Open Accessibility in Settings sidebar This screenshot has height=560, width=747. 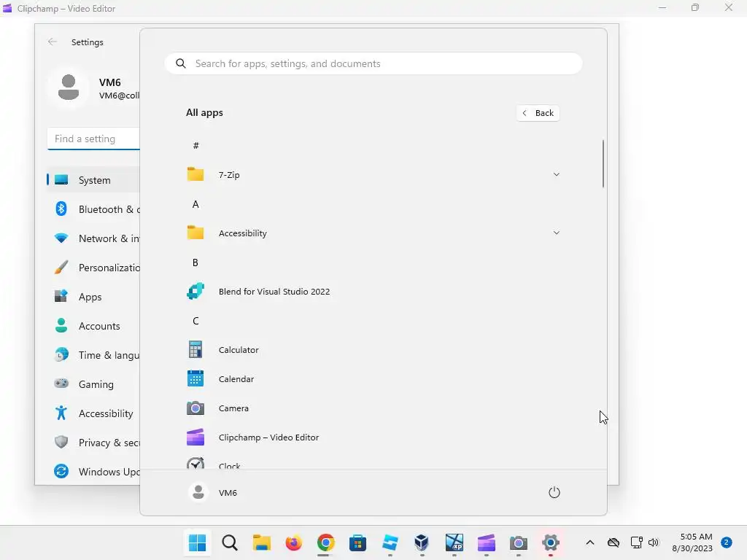point(93,413)
